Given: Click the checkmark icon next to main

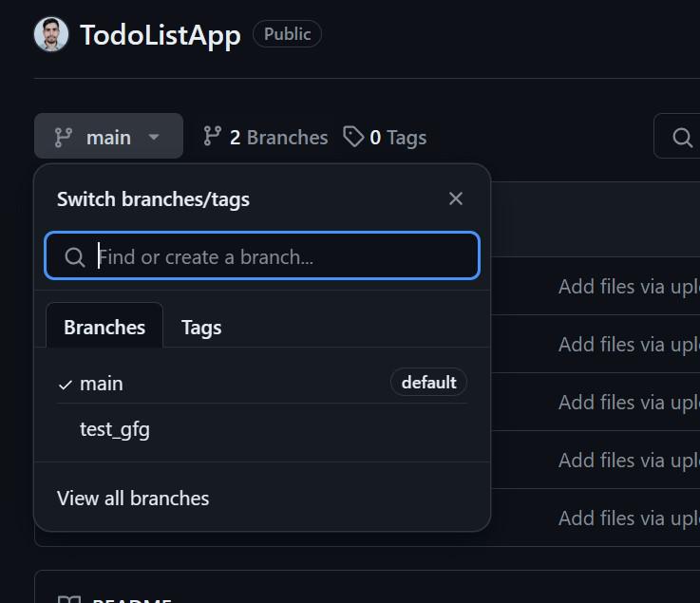Looking at the screenshot, I should 65,385.
